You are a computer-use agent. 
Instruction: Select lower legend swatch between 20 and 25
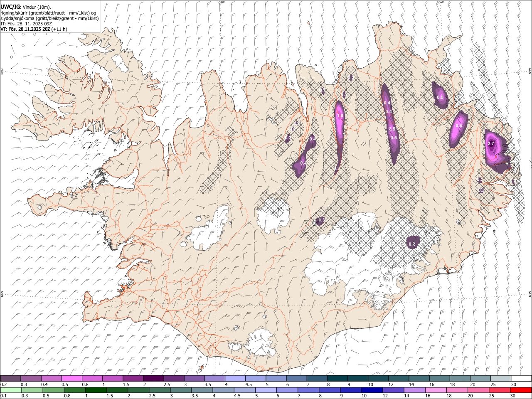coord(478,390)
